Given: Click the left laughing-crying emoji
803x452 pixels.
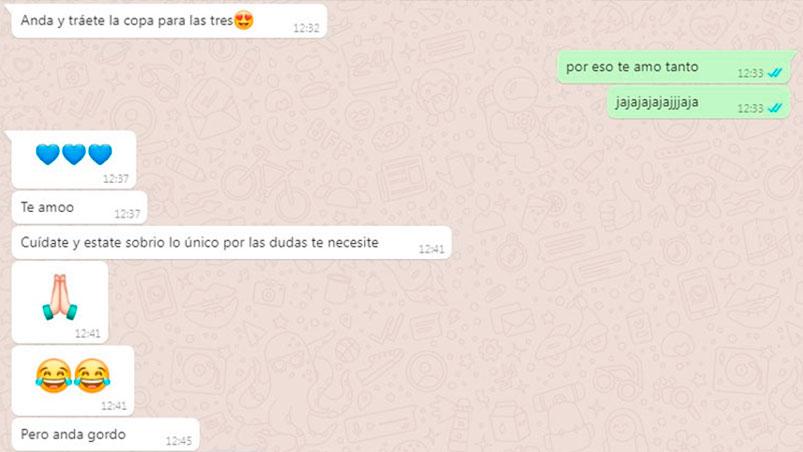Looking at the screenshot, I should tap(54, 376).
